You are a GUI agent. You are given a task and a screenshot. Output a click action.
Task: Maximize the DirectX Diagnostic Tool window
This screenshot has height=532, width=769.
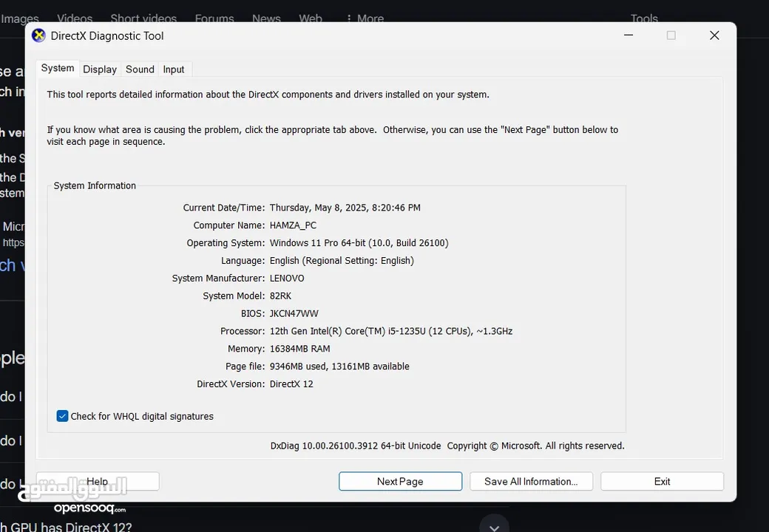(x=671, y=35)
